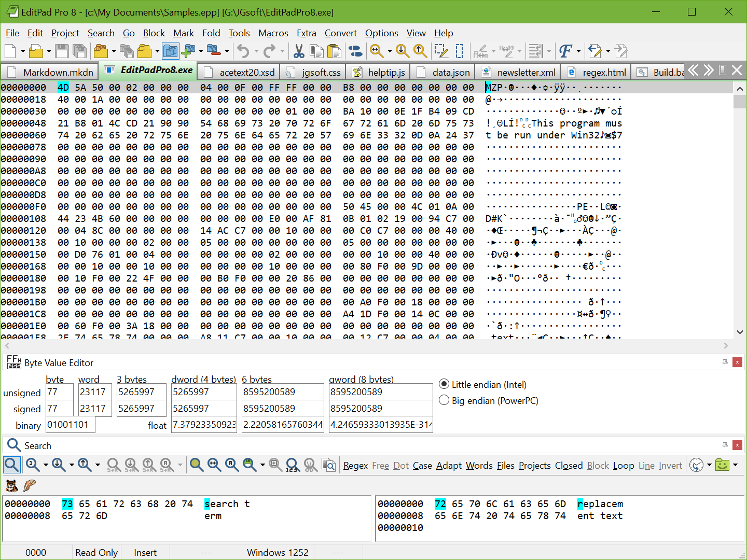Click the Highlight All yellow magnifier icon
This screenshot has width=747, height=560.
point(197,465)
